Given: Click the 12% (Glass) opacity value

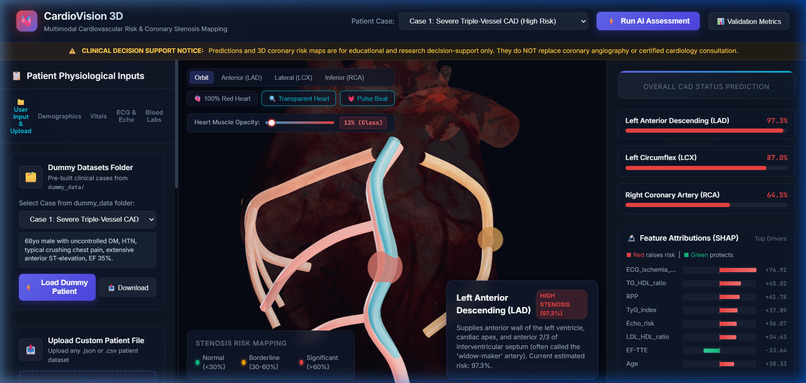Looking at the screenshot, I should pyautogui.click(x=363, y=122).
